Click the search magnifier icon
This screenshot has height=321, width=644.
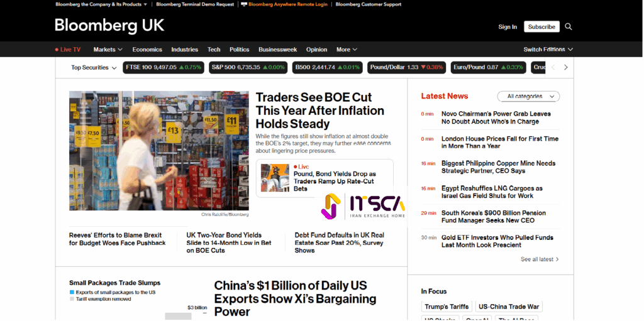[569, 26]
